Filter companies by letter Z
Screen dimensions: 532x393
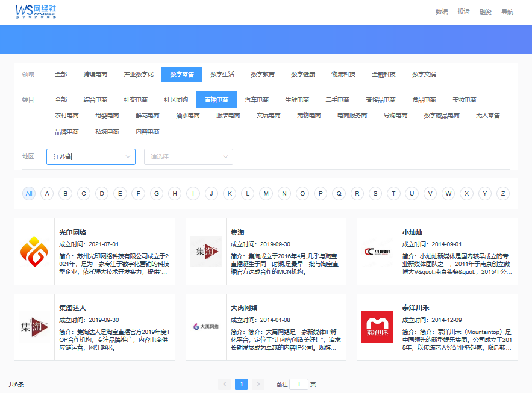coord(502,194)
